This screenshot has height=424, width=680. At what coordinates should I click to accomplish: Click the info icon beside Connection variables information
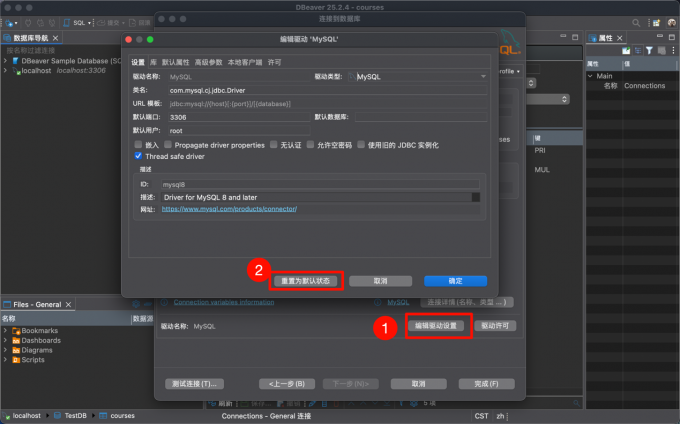[164, 302]
